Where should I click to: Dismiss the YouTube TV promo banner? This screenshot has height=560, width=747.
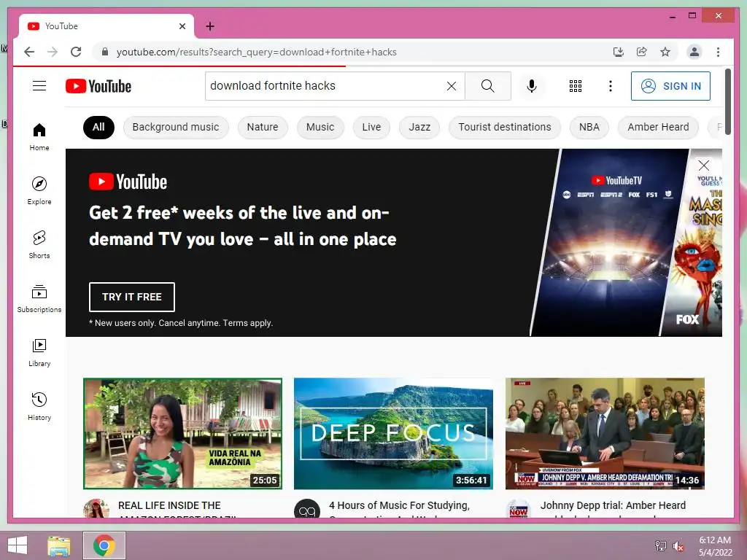click(704, 166)
